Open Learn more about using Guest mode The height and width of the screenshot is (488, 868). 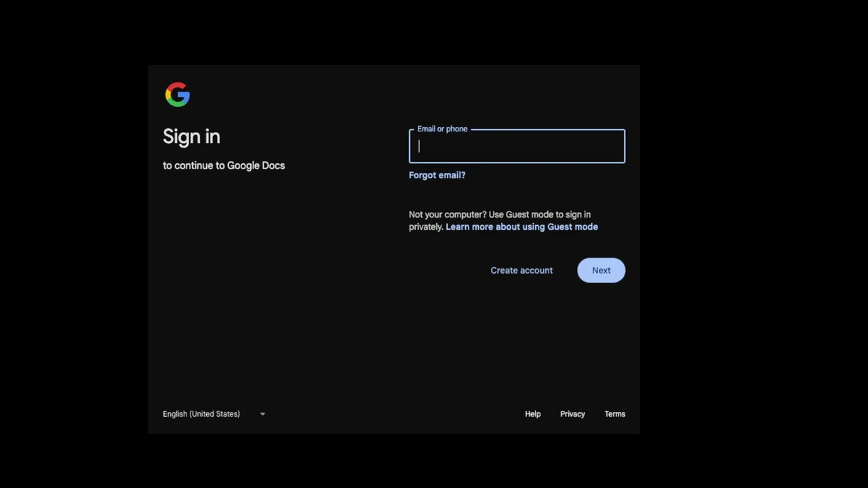pos(521,227)
